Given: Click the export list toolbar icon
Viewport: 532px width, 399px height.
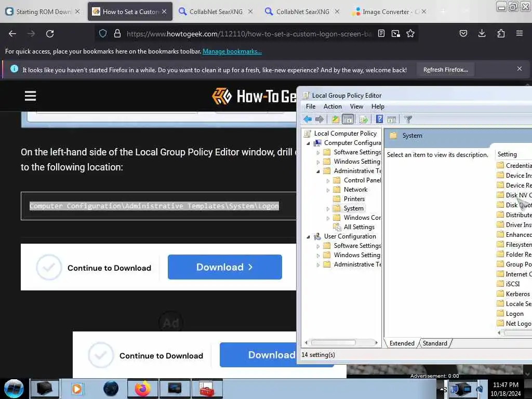Looking at the screenshot, I should coord(363,119).
